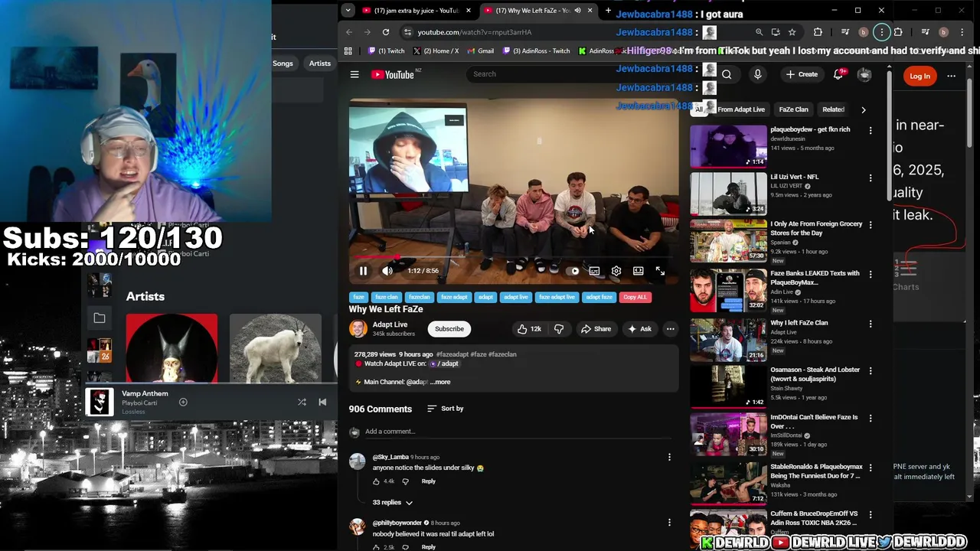The width and height of the screenshot is (980, 551).
Task: Open YouTube notifications bell
Action: [x=838, y=74]
